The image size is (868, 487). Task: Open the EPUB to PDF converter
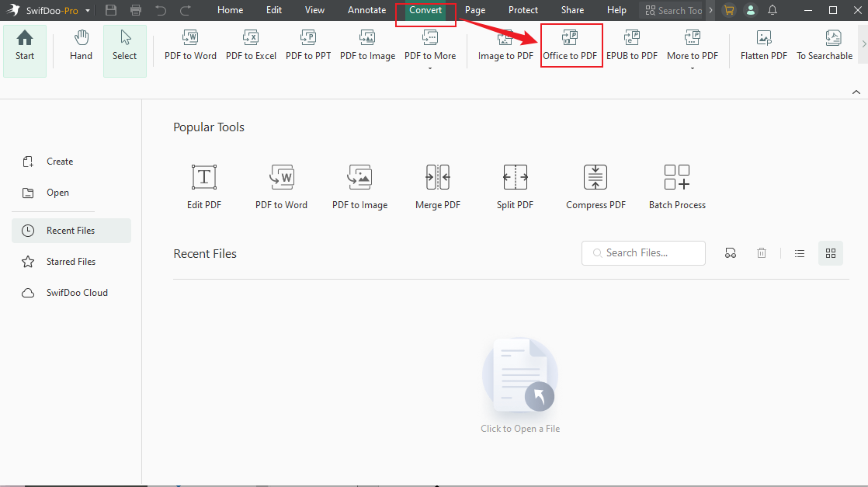632,44
